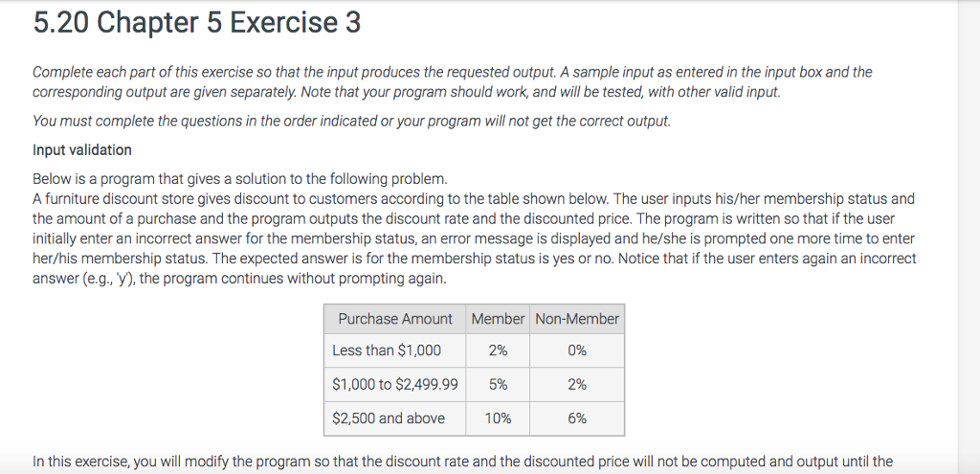The width and height of the screenshot is (980, 474).
Task: Click the "Non-Member" column header cell
Action: (x=577, y=318)
